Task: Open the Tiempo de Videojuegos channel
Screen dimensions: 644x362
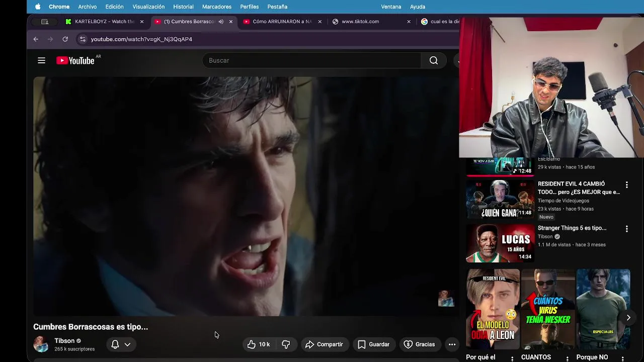Action: pos(563,201)
